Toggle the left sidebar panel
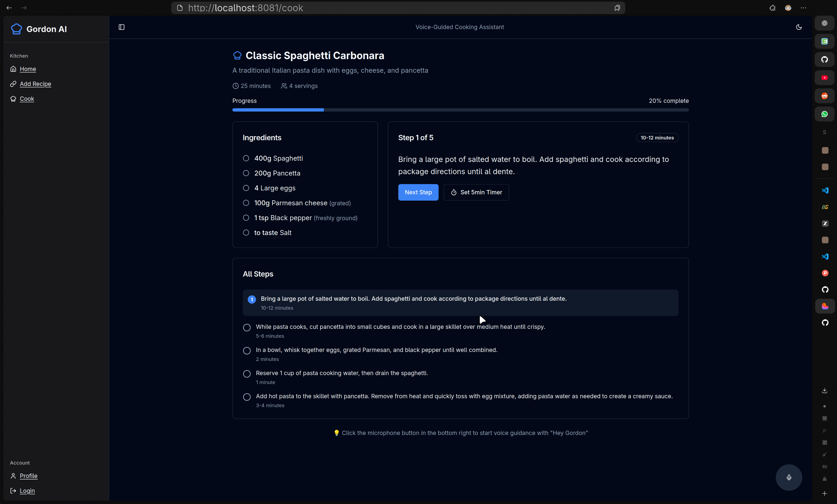 [122, 27]
